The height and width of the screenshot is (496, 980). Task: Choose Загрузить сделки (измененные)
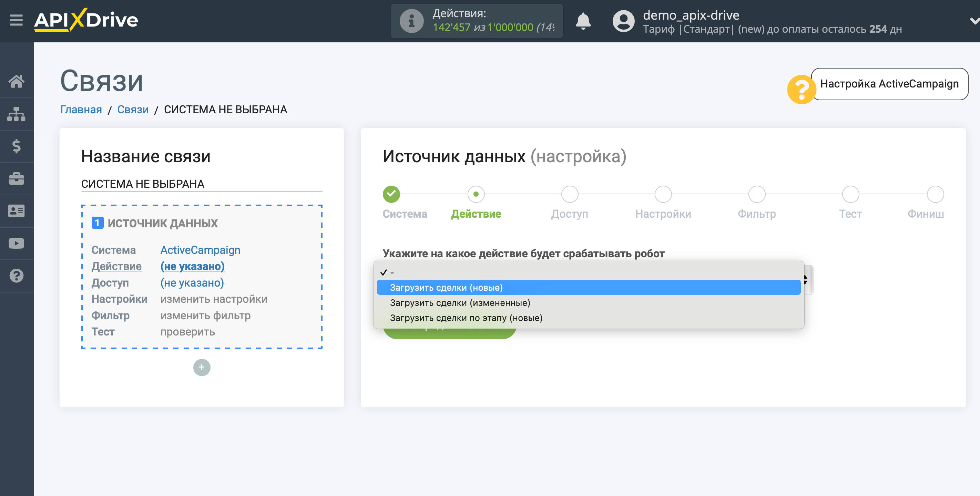point(589,302)
